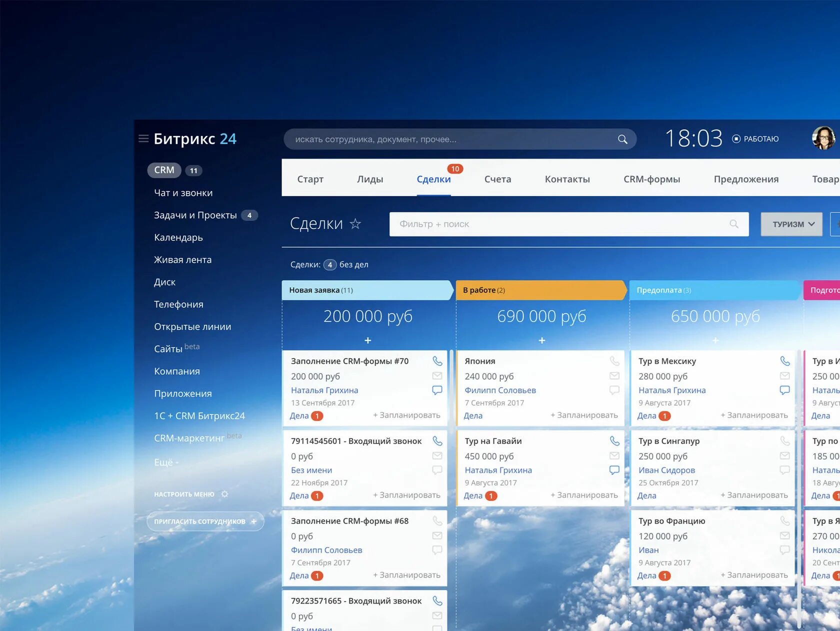Select the Предоплата stage header

(x=715, y=290)
